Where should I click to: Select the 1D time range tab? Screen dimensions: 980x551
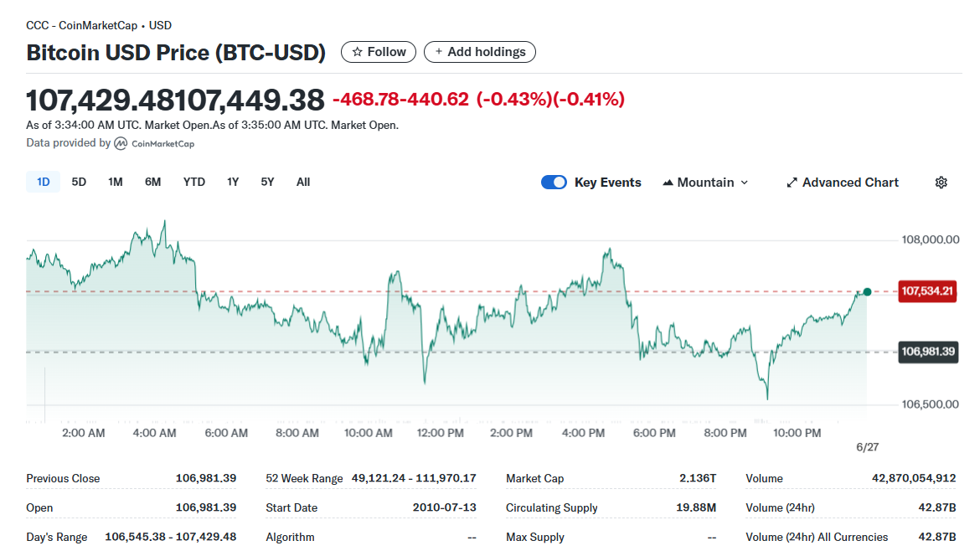(x=44, y=182)
